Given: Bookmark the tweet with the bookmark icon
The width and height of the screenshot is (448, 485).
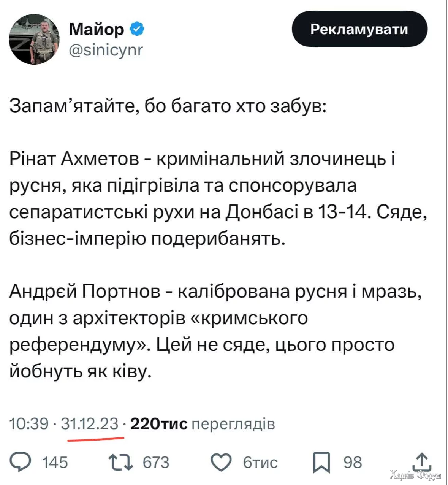Looking at the screenshot, I should click(321, 463).
